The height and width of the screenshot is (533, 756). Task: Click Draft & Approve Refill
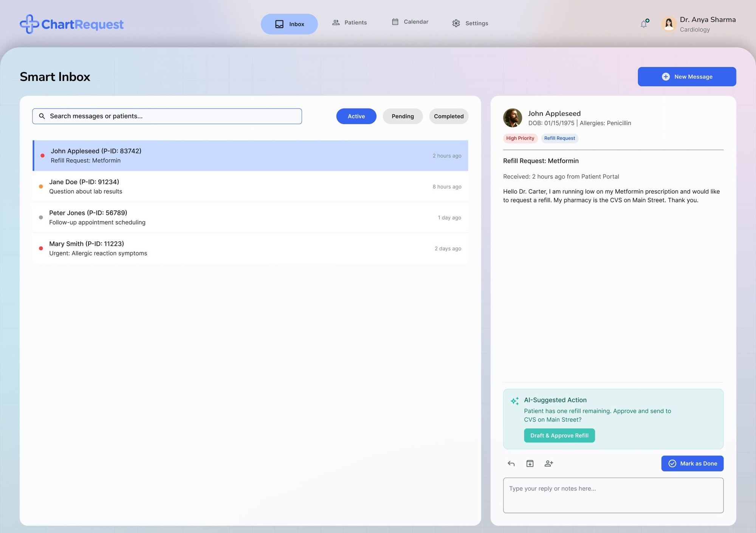559,435
